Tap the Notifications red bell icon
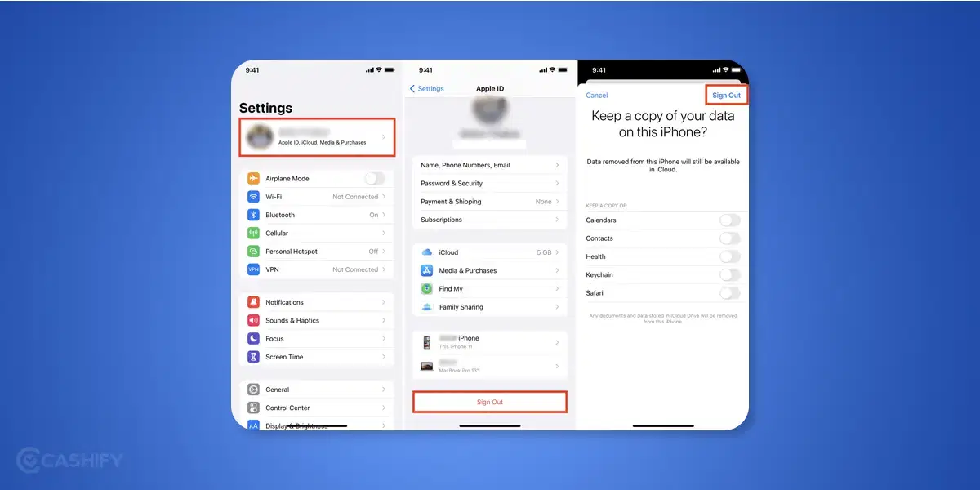Screen dimensions: 980x490 coord(253,302)
